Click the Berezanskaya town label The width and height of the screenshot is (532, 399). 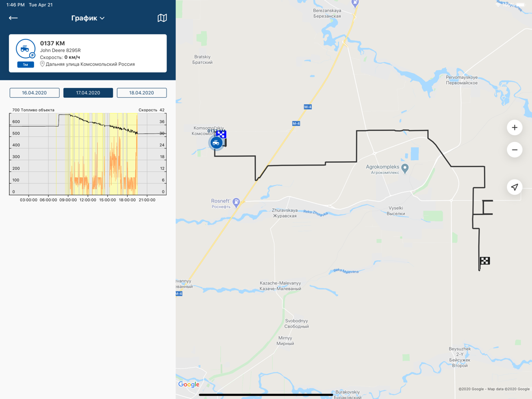327,13
